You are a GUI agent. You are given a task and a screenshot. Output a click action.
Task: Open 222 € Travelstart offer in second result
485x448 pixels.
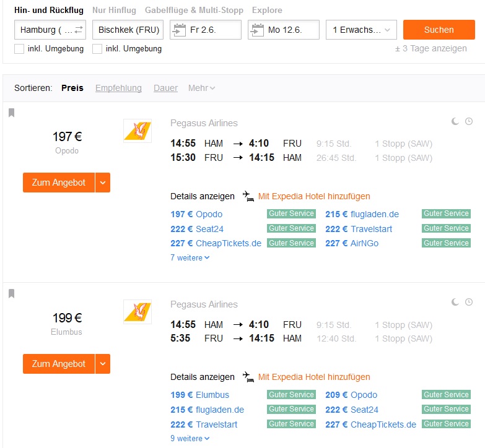pyautogui.click(x=204, y=424)
